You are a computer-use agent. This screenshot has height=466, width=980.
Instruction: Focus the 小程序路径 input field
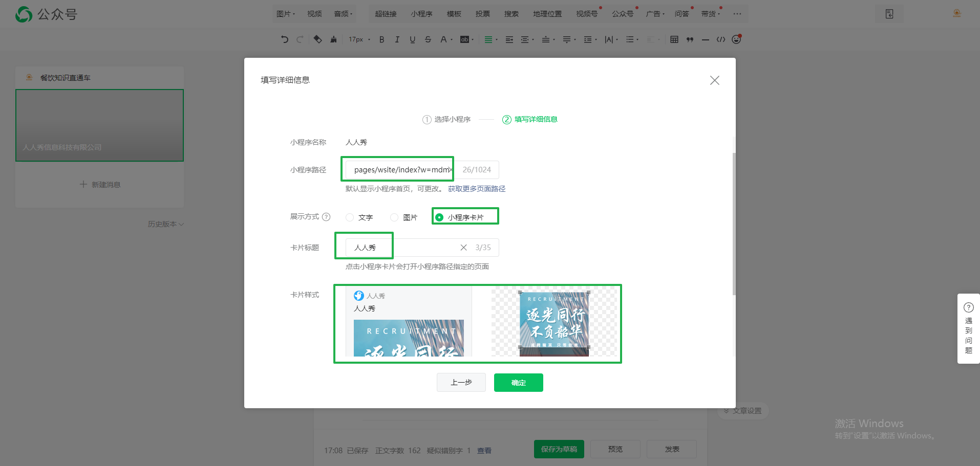[x=422, y=170]
